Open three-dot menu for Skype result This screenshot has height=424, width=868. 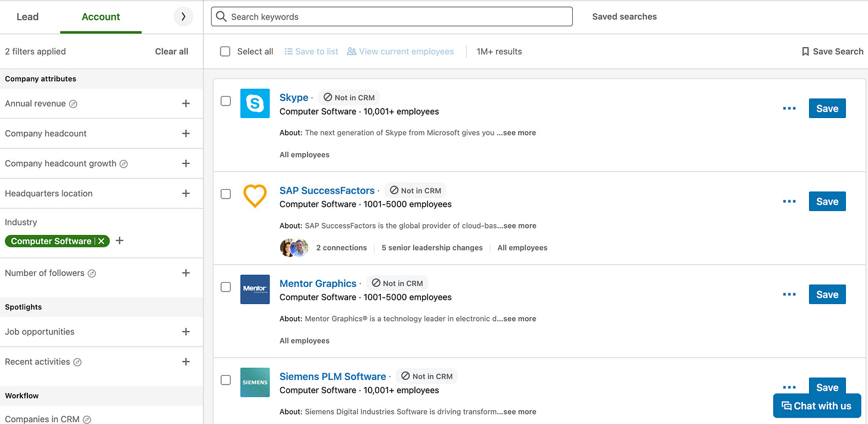tap(789, 109)
